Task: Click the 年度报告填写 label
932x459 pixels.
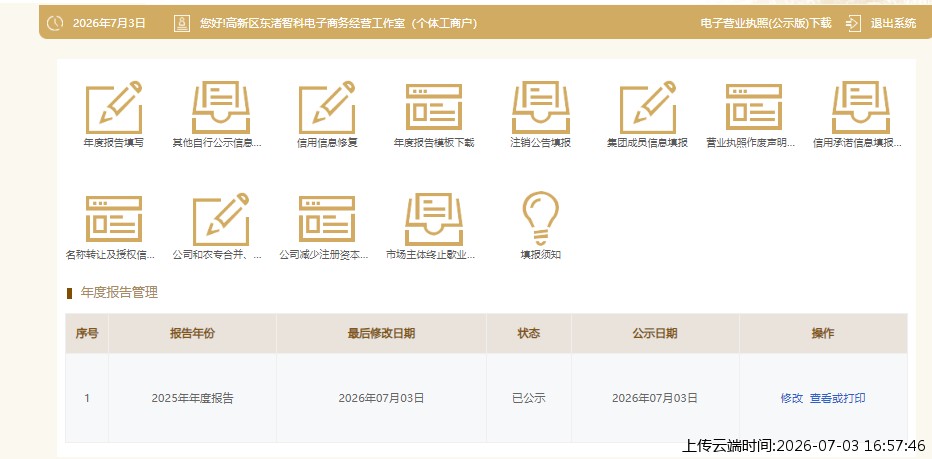Action: tap(114, 143)
